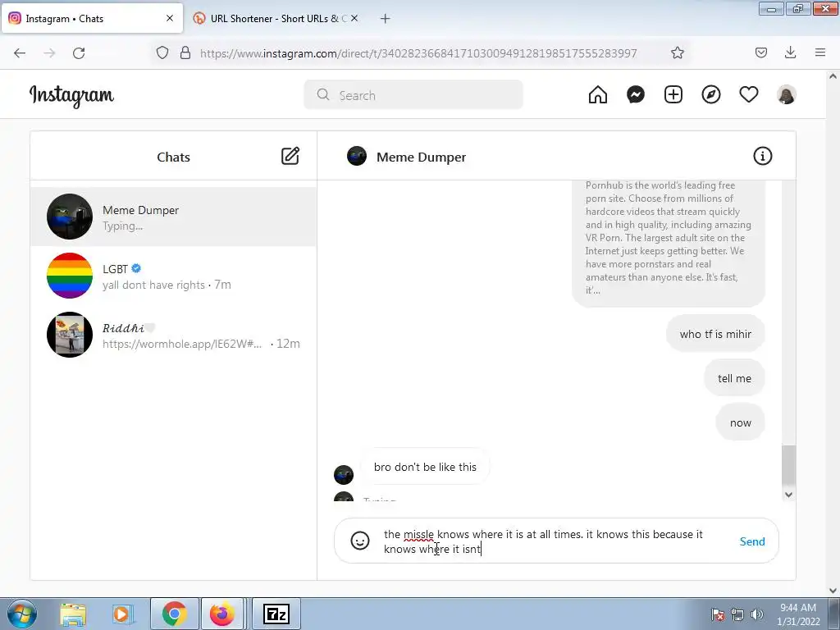Viewport: 840px width, 630px height.
Task: Open Firefox hamburger application menu
Action: click(x=820, y=52)
